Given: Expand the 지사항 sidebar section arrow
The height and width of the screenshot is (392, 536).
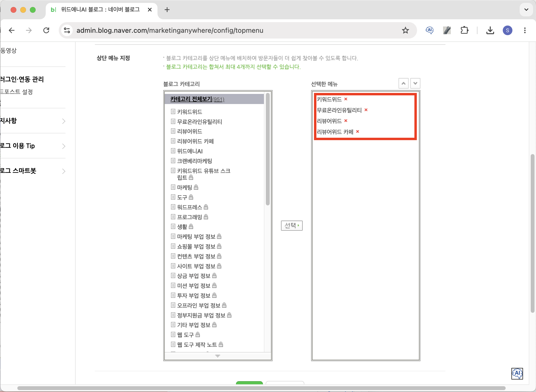Looking at the screenshot, I should pos(64,121).
